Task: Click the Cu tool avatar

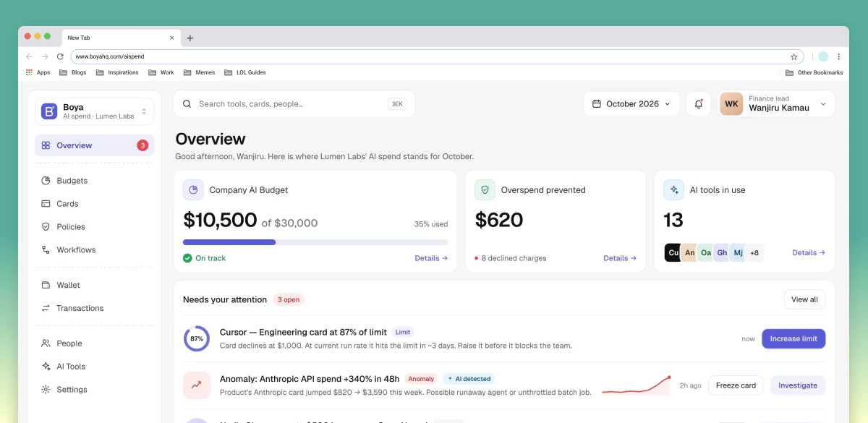Action: 673,253
